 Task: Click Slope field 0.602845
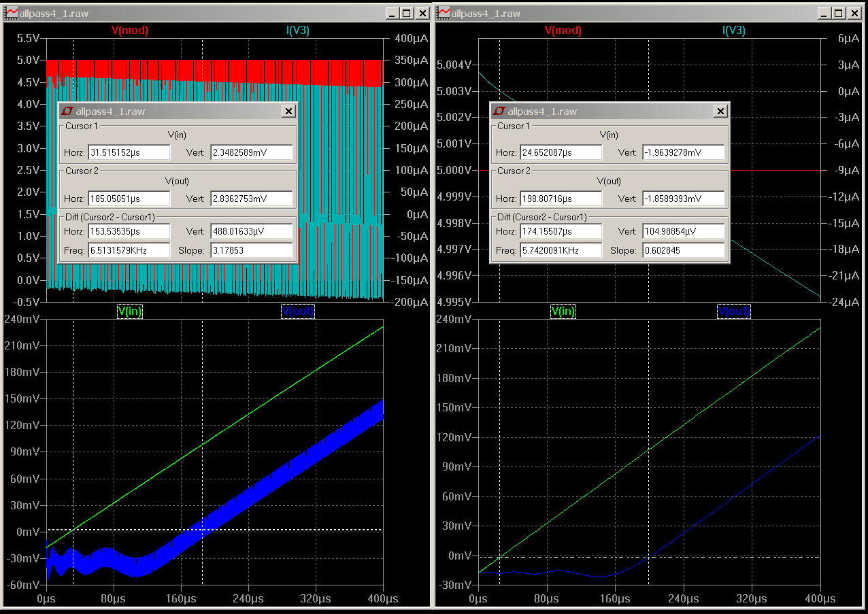pos(684,250)
